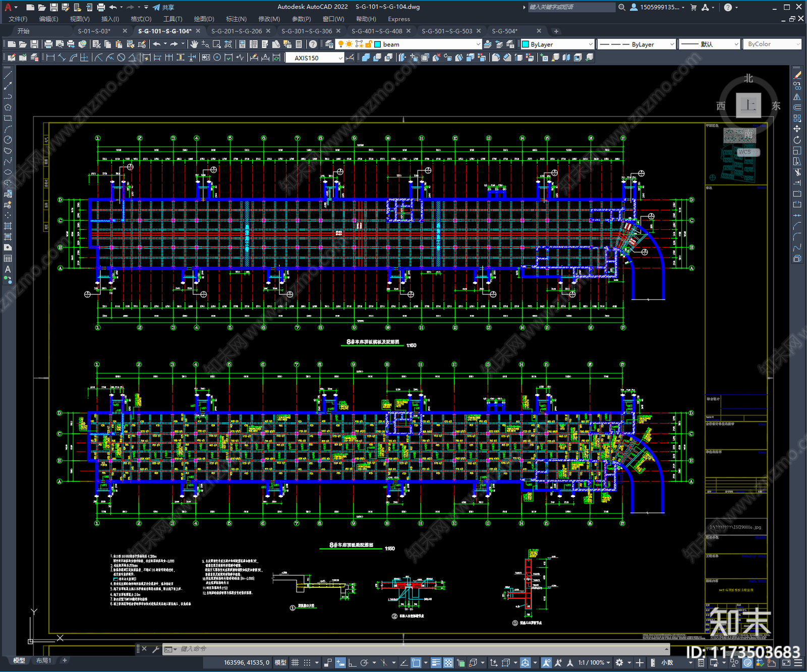This screenshot has height=672, width=807.
Task: Click the 上 face of the ViewCube
Action: (748, 105)
